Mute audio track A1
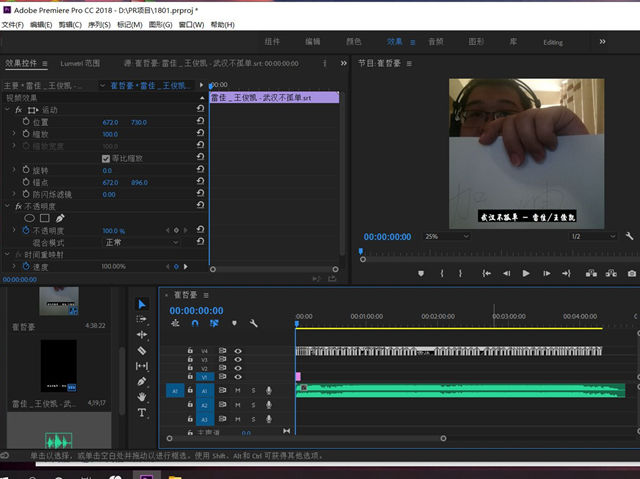 [x=238, y=390]
